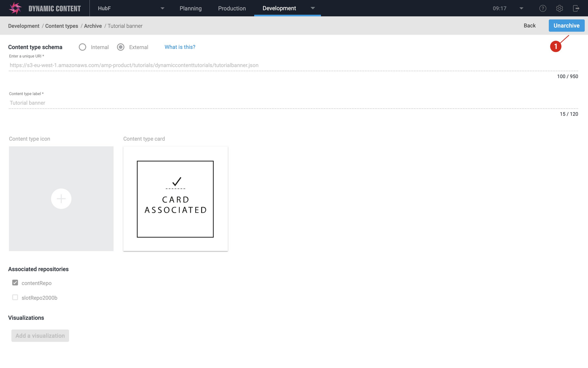
Task: Add a content type icon via plus
Action: [x=61, y=199]
